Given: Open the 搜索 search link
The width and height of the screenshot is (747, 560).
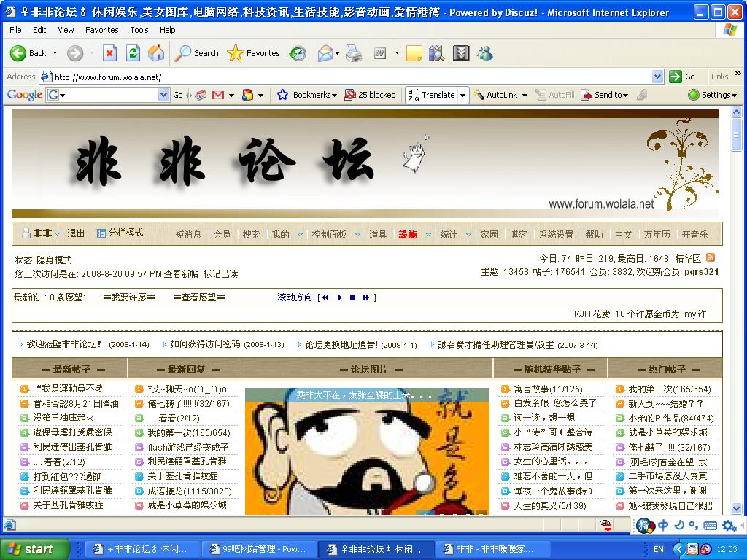Looking at the screenshot, I should (251, 235).
